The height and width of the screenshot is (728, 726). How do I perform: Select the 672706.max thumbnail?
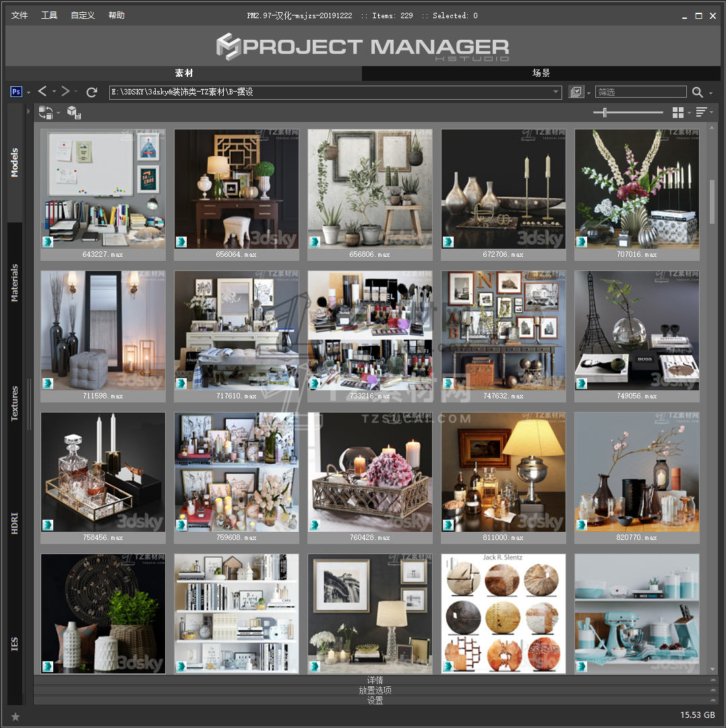pos(503,195)
